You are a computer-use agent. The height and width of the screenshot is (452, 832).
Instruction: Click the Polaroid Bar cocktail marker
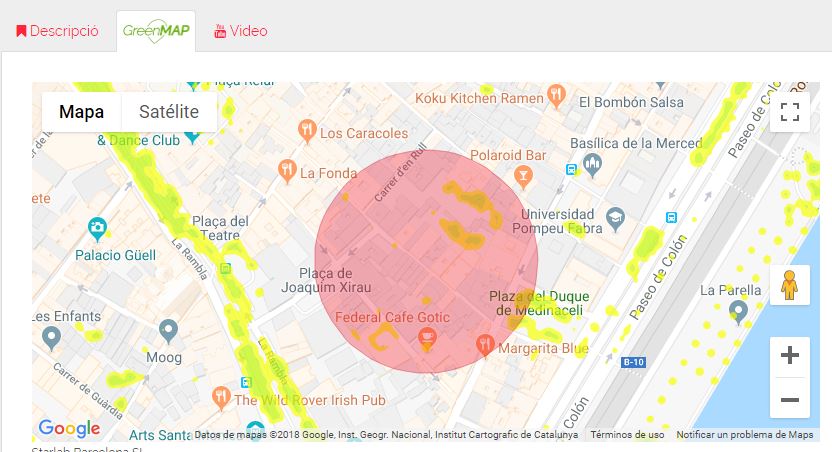click(523, 177)
